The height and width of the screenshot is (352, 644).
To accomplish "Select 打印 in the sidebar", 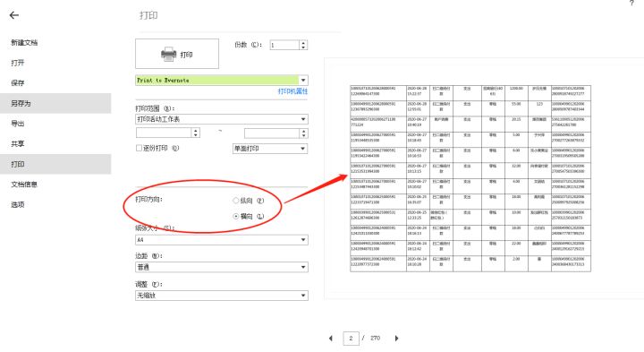I will [55, 164].
